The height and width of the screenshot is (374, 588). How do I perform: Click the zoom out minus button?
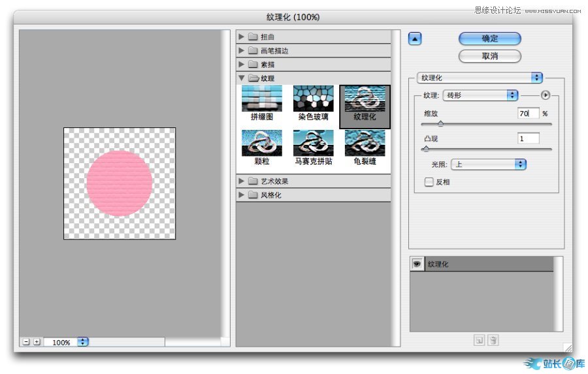[25, 342]
